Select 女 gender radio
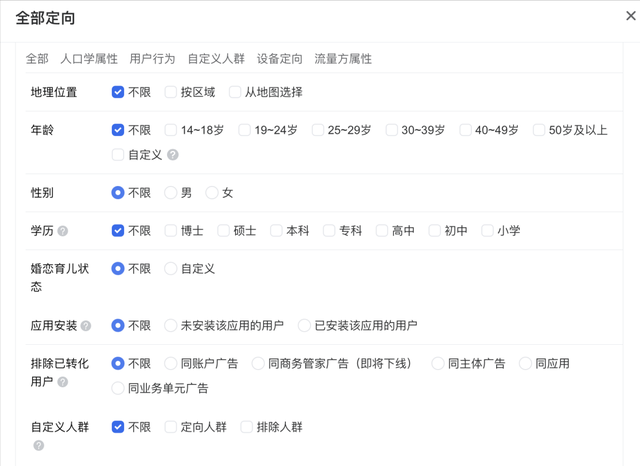 pyautogui.click(x=212, y=193)
